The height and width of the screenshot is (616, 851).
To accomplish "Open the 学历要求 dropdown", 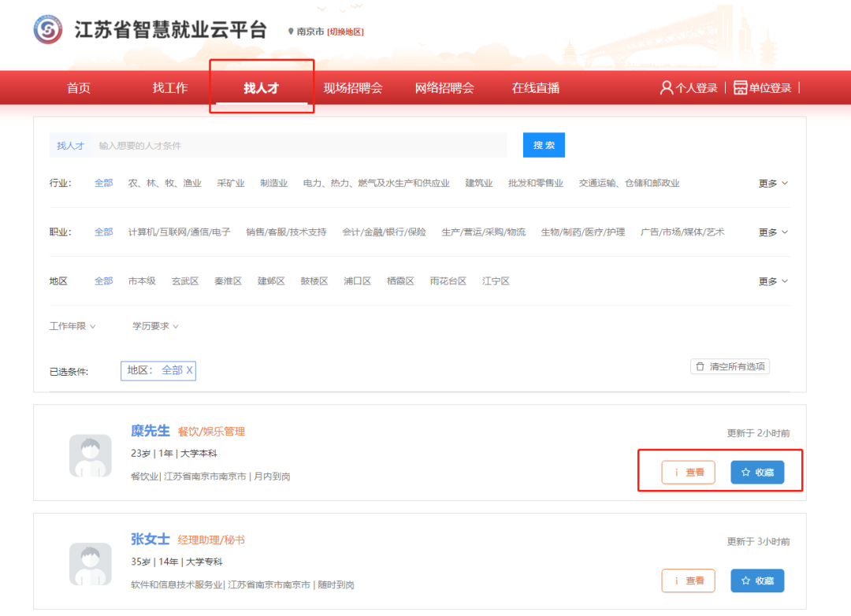I will pyautogui.click(x=155, y=326).
